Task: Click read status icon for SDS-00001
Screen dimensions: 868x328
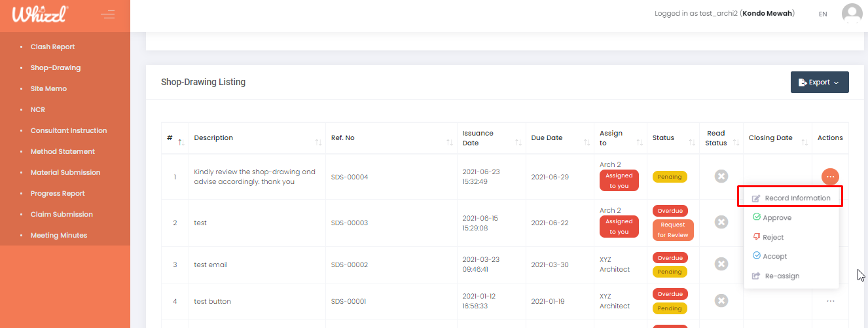Action: (x=721, y=301)
